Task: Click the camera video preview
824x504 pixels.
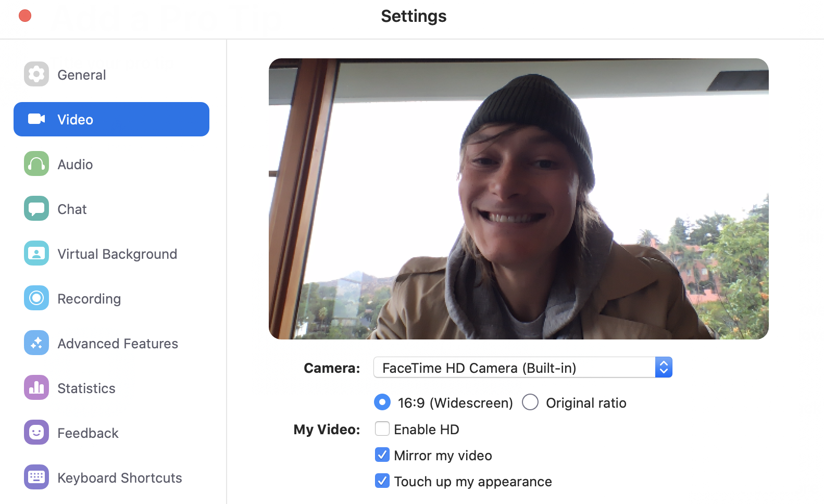Action: click(518, 199)
